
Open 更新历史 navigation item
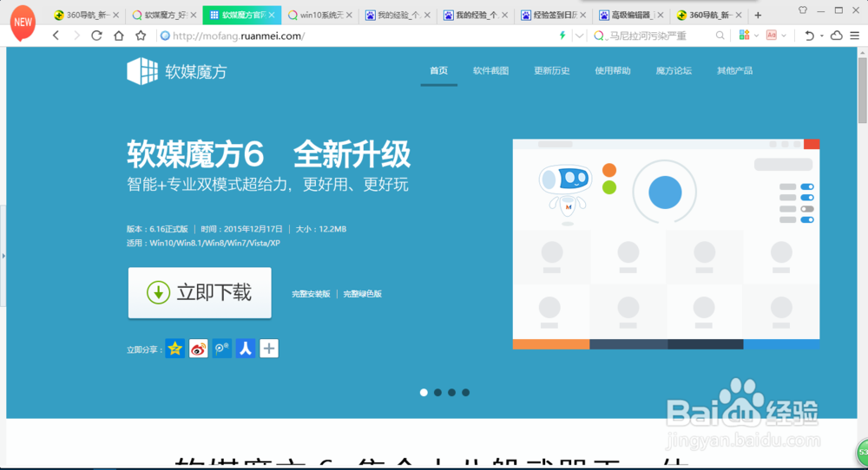tap(551, 70)
